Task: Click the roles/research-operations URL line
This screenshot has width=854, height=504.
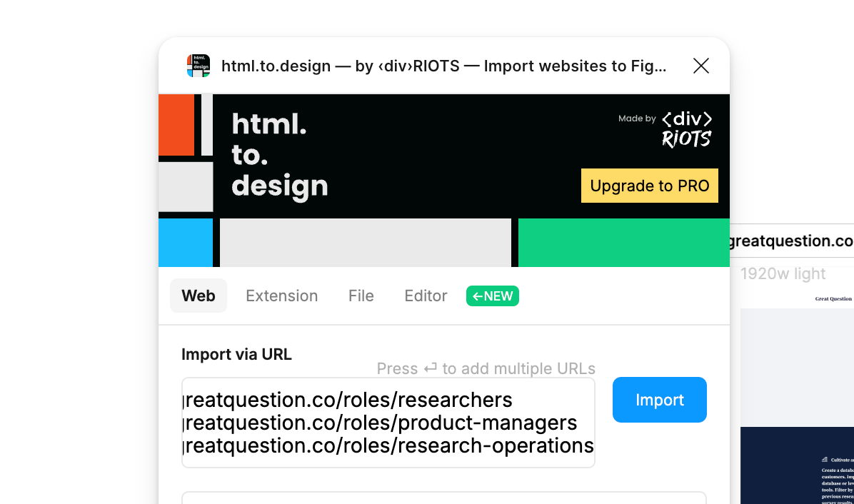Action: pos(388,445)
